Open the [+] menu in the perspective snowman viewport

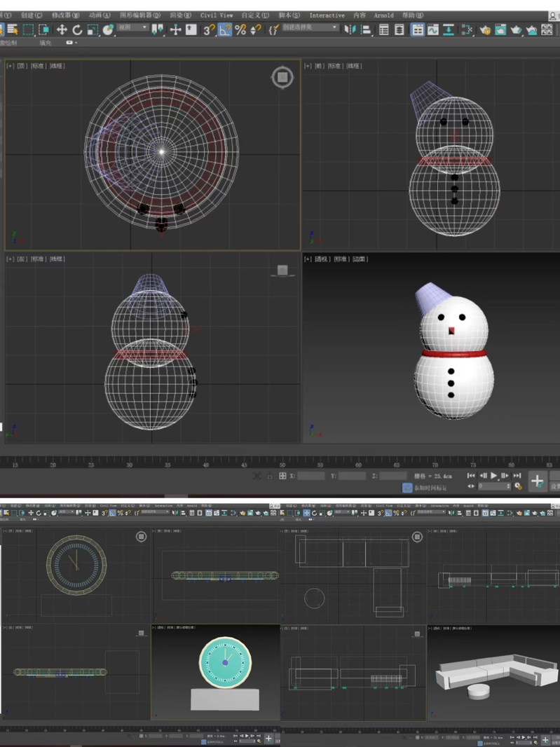click(x=307, y=259)
